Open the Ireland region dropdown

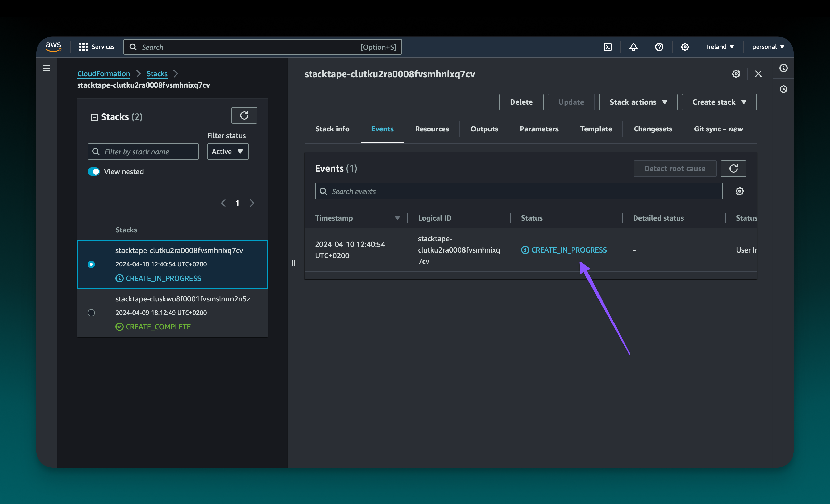720,47
